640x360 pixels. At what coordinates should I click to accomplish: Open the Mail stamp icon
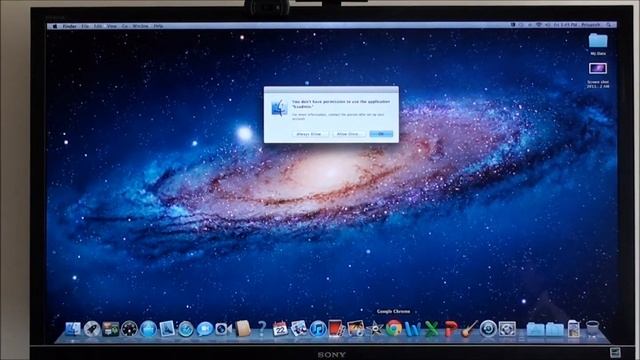[167, 329]
